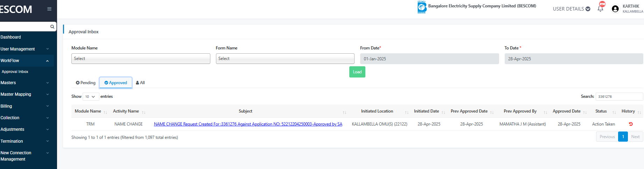The height and width of the screenshot is (169, 644).
Task: Expand the Termination sidebar menu
Action: click(27, 141)
